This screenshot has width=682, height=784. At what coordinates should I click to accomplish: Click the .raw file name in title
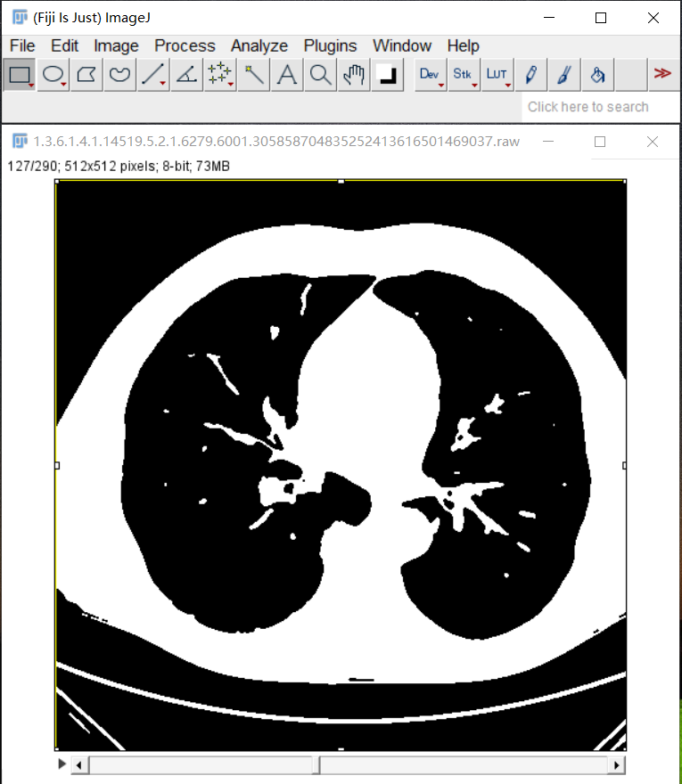[x=276, y=142]
